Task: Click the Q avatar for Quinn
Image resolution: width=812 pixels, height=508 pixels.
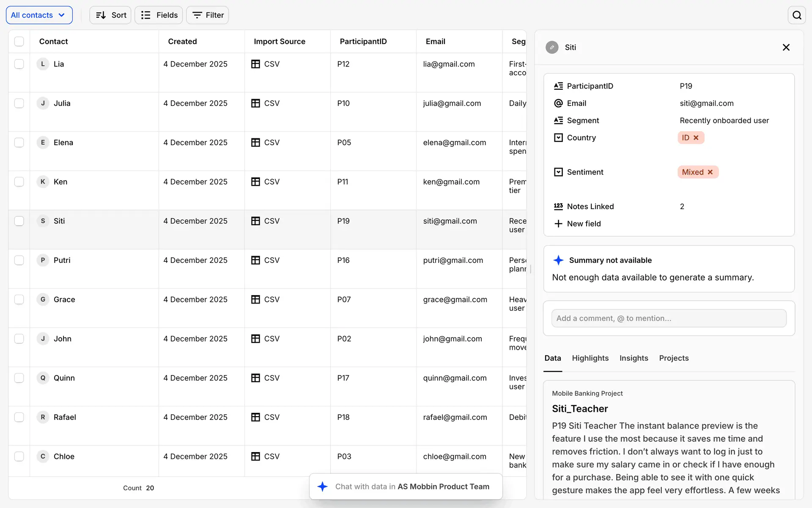Action: pyautogui.click(x=43, y=378)
